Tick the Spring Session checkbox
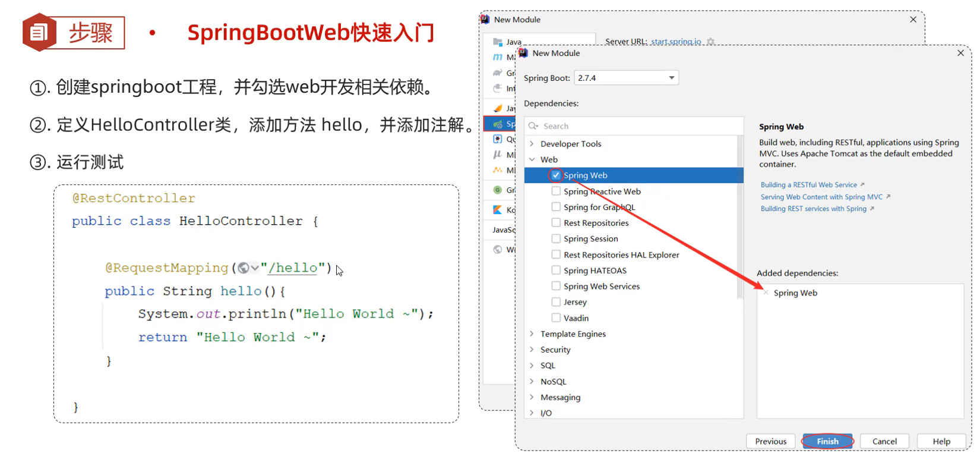 pos(556,238)
